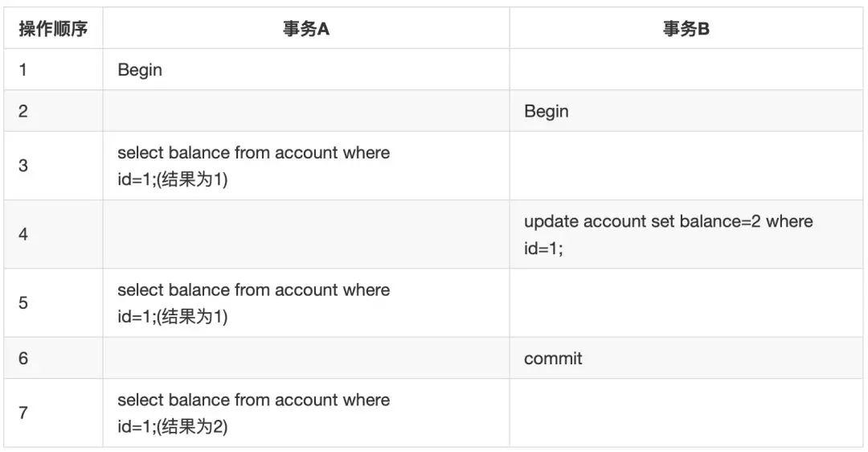Click the 事务B column header
This screenshot has height=452, width=868.
[686, 28]
